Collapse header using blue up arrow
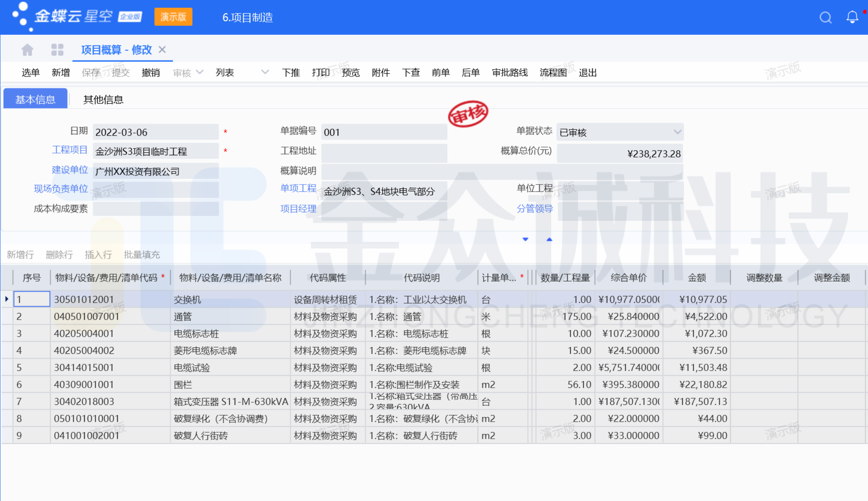868x501 pixels. pyautogui.click(x=549, y=239)
